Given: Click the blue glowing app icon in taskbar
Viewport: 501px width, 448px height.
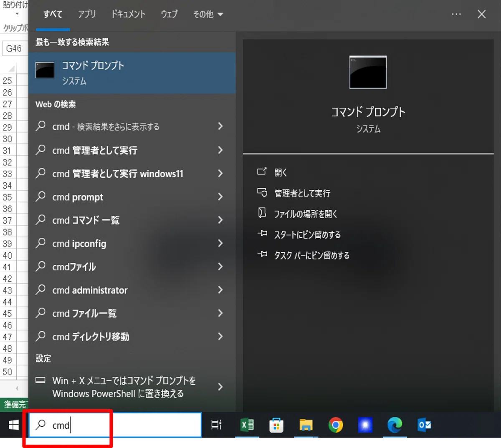Looking at the screenshot, I should click(x=365, y=425).
